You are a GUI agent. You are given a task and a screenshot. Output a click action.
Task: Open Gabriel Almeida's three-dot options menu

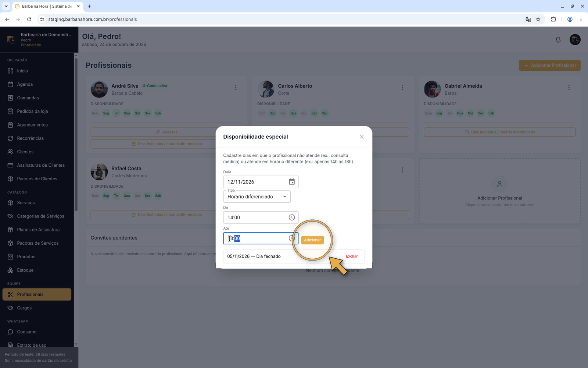point(569,88)
